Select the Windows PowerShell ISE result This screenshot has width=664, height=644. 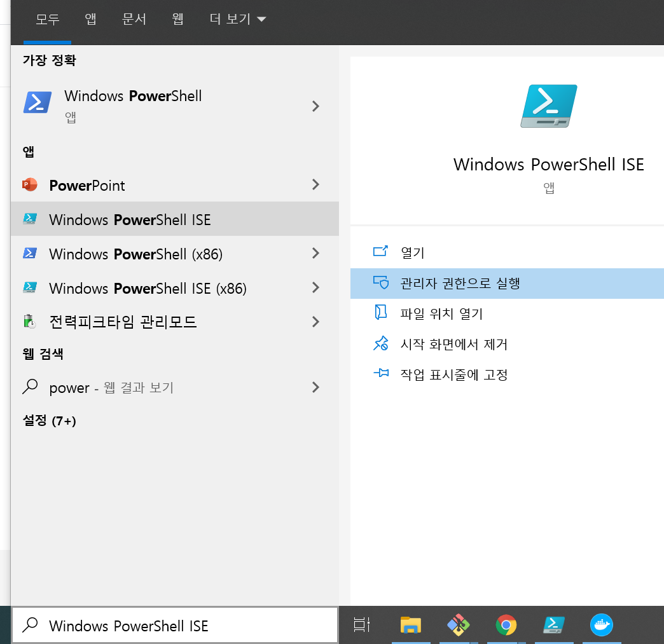[175, 219]
